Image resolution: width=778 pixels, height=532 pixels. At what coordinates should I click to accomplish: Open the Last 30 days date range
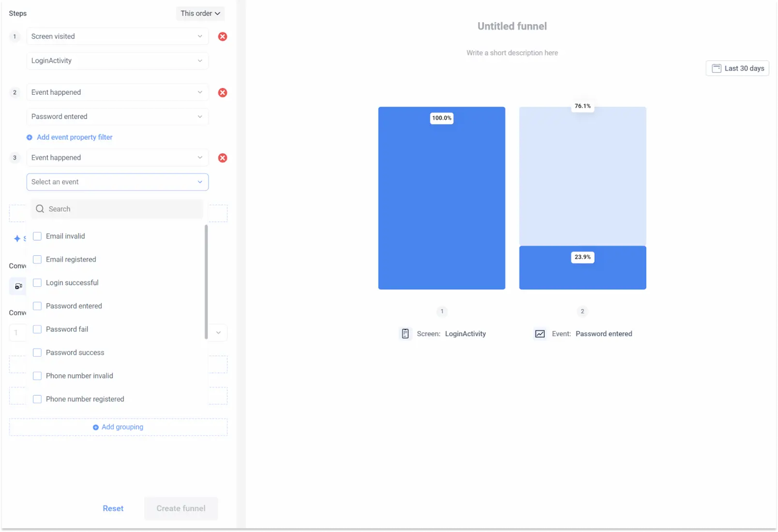tap(737, 68)
